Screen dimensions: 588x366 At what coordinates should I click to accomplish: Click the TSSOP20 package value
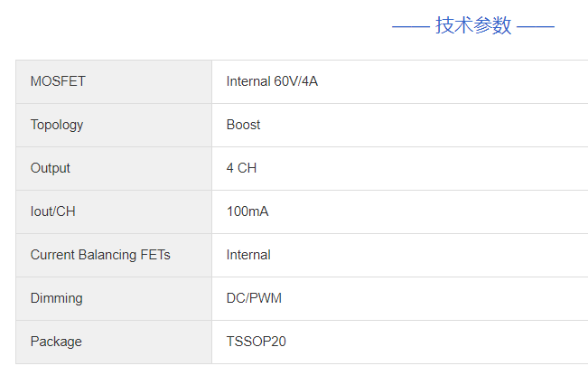click(257, 342)
